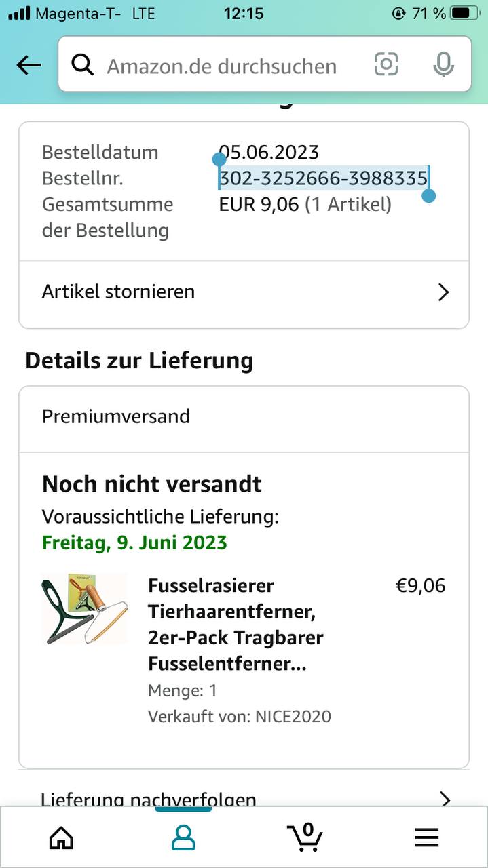
Task: Tap Lieferung nachverfolgen link
Action: 149,799
